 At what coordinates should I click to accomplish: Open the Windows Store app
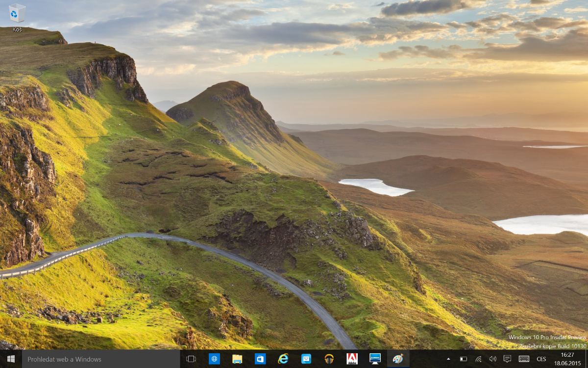[260, 359]
